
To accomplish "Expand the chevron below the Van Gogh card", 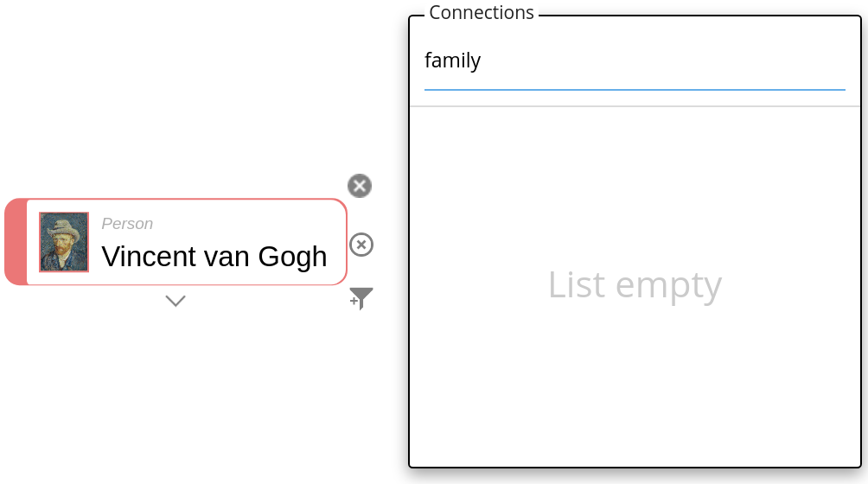I will (176, 301).
